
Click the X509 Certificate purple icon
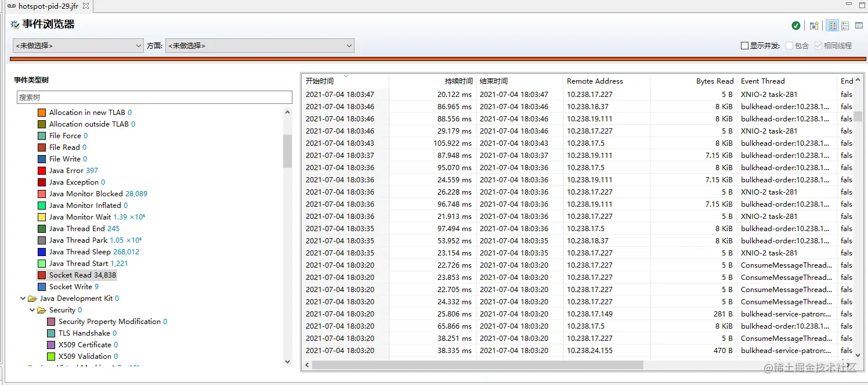tap(51, 345)
